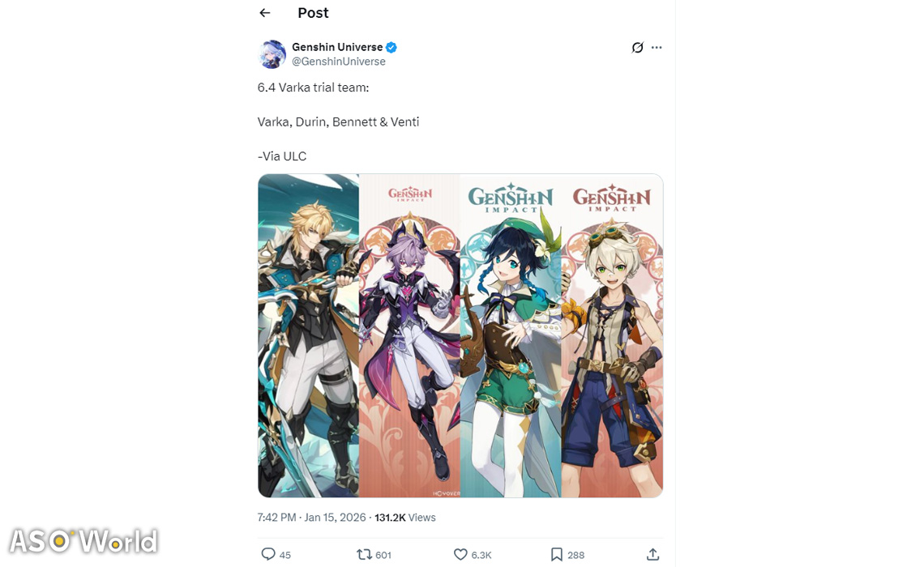Click the Grok icon beside the post
This screenshot has height=567, width=924.
637,48
